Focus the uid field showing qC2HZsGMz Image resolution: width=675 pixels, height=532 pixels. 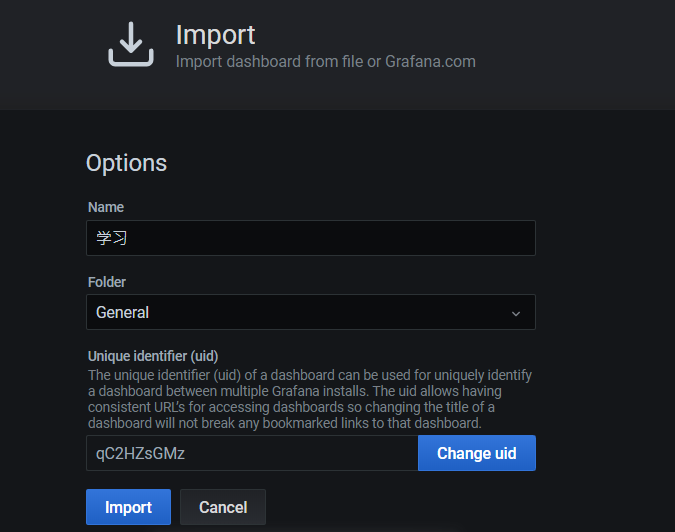pos(252,453)
